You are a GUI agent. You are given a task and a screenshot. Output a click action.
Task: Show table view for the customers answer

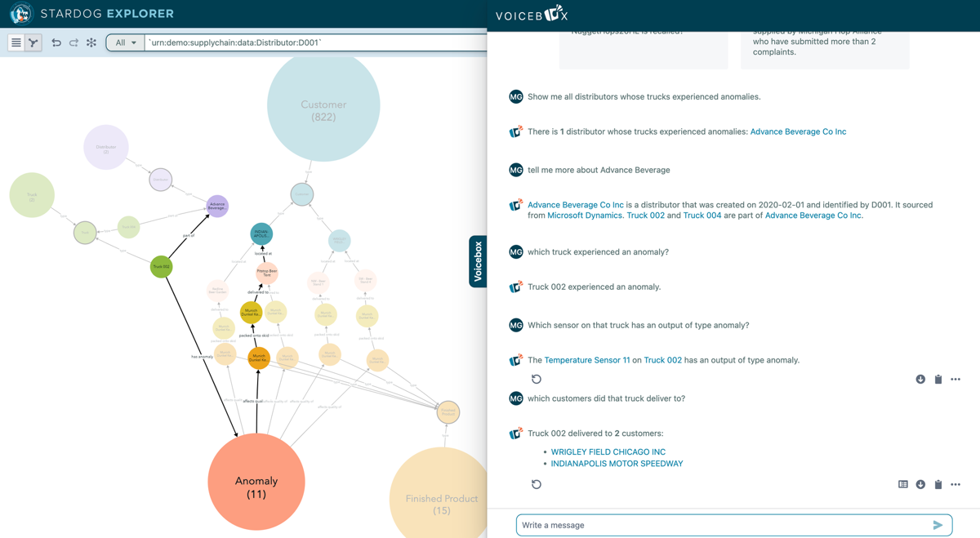(902, 484)
